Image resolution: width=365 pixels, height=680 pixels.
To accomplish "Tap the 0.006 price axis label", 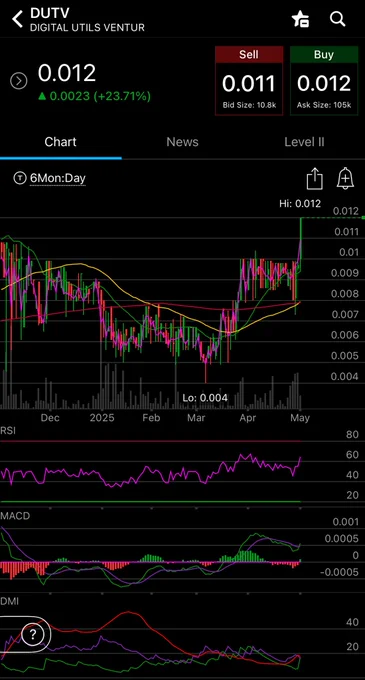I will [x=346, y=335].
